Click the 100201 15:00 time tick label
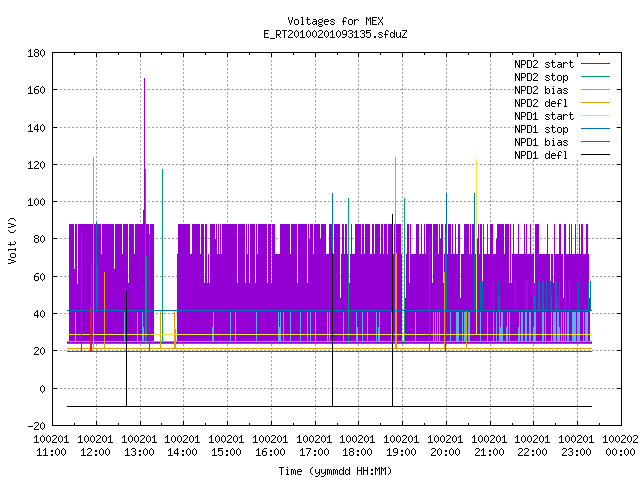Screen dimensions: 640x480 coord(227,446)
